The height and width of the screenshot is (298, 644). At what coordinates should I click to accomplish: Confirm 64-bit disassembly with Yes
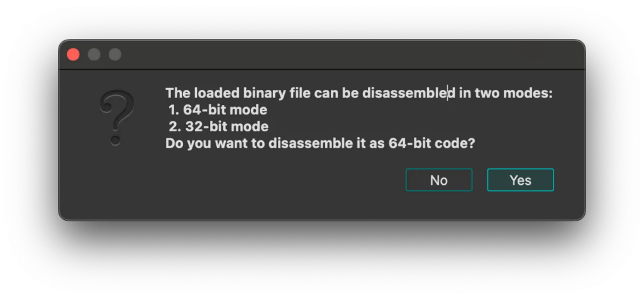[x=520, y=180]
